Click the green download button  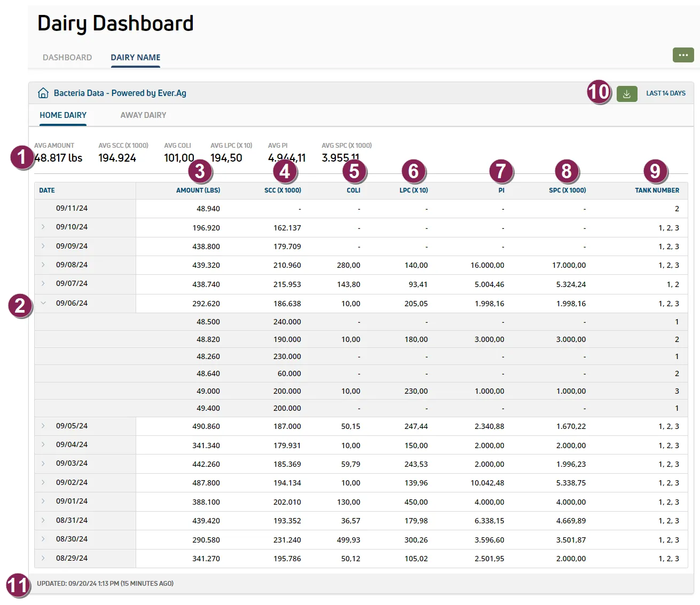click(x=627, y=93)
